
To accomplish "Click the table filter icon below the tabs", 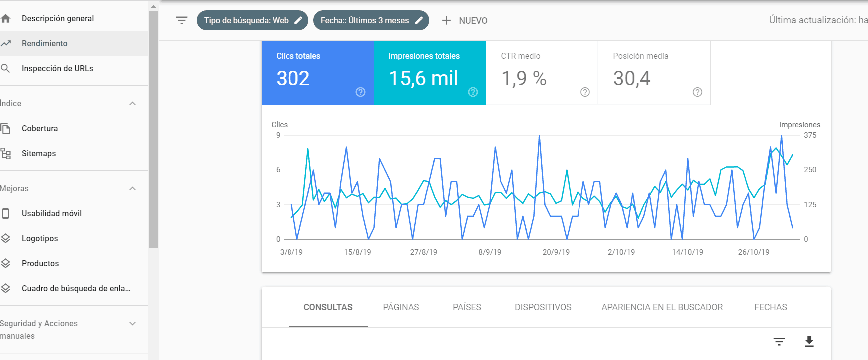I will pos(779,342).
